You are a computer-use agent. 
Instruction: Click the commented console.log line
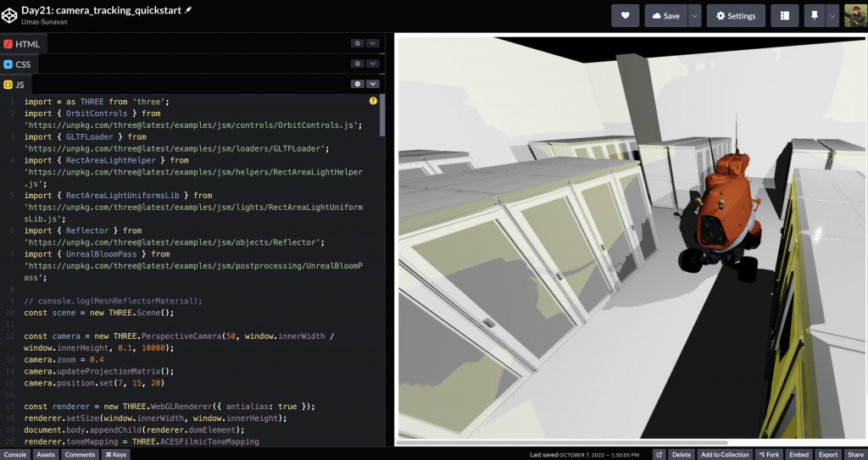pyautogui.click(x=113, y=301)
